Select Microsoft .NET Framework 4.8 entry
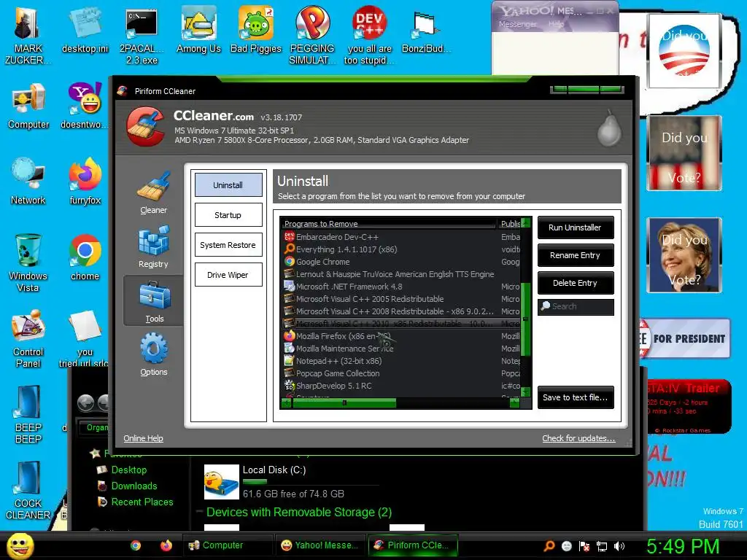 pos(401,287)
